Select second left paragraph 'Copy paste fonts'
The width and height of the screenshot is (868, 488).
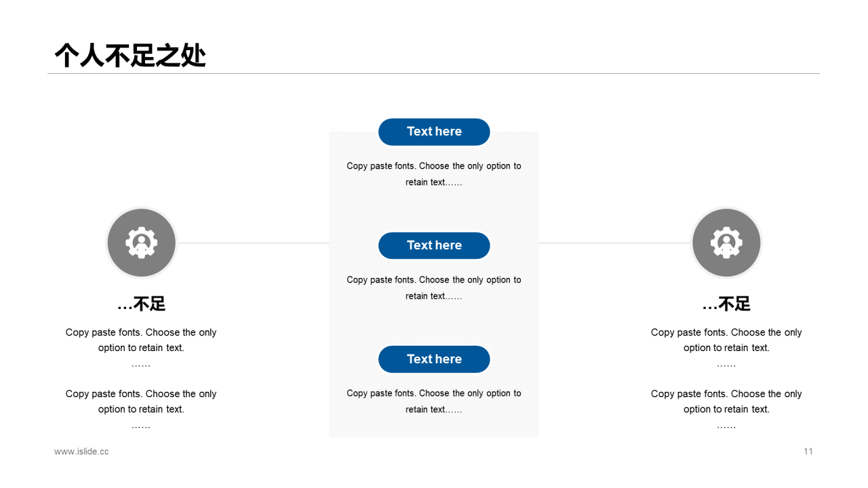(141, 409)
